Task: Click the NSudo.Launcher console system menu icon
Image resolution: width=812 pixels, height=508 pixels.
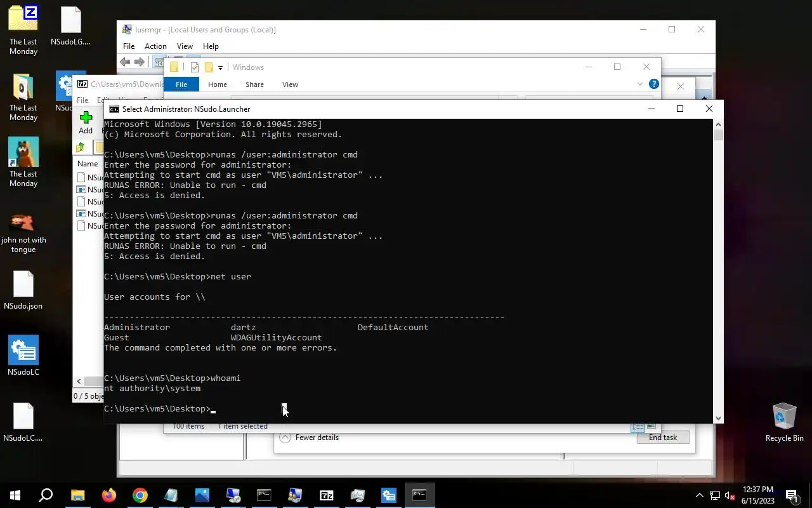Action: [x=114, y=109]
